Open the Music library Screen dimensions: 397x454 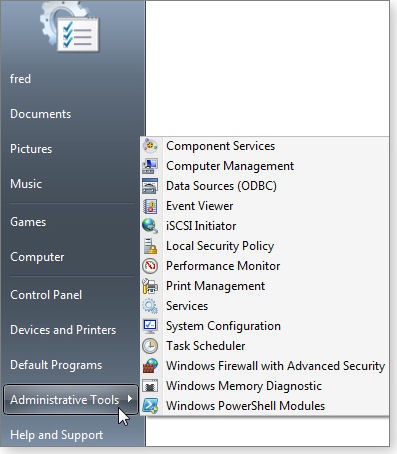(26, 184)
